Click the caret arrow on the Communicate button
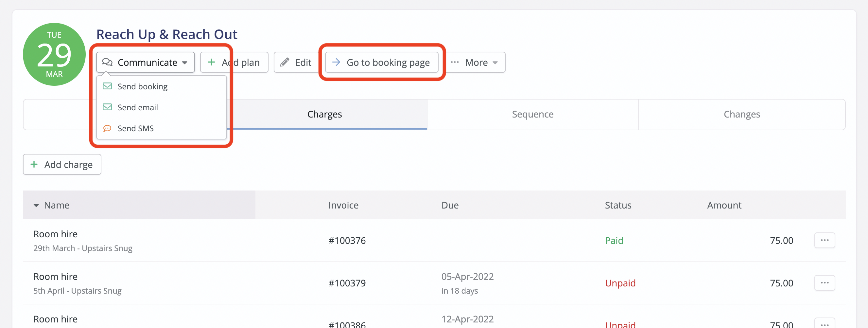 185,63
